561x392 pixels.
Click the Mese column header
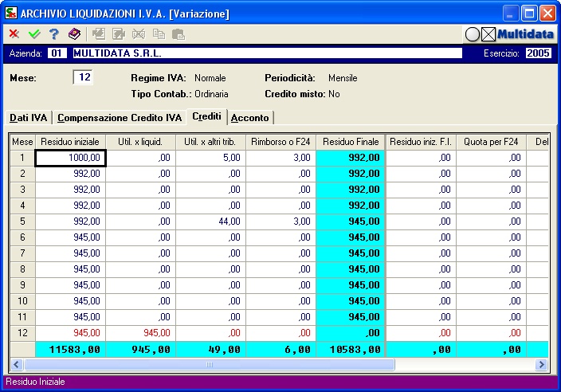click(x=22, y=142)
